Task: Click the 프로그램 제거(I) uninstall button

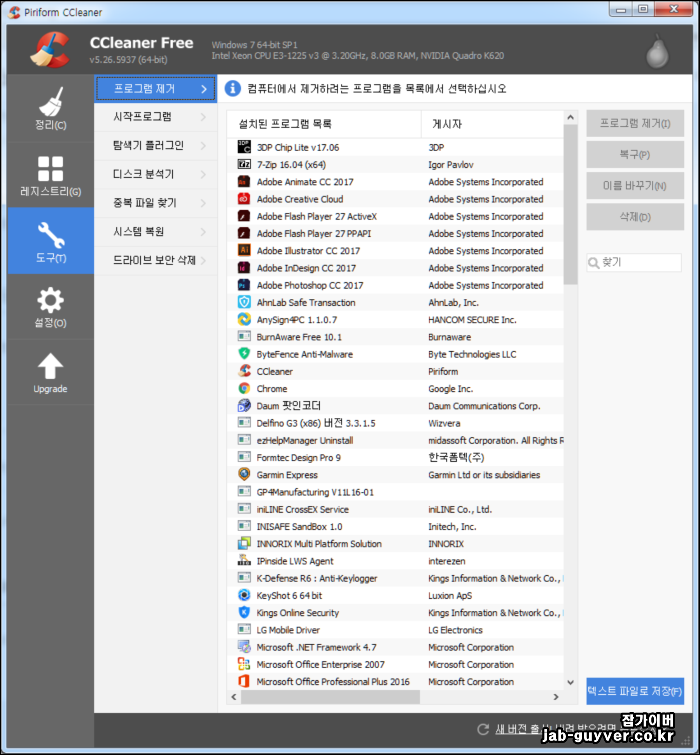Action: pyautogui.click(x=635, y=123)
